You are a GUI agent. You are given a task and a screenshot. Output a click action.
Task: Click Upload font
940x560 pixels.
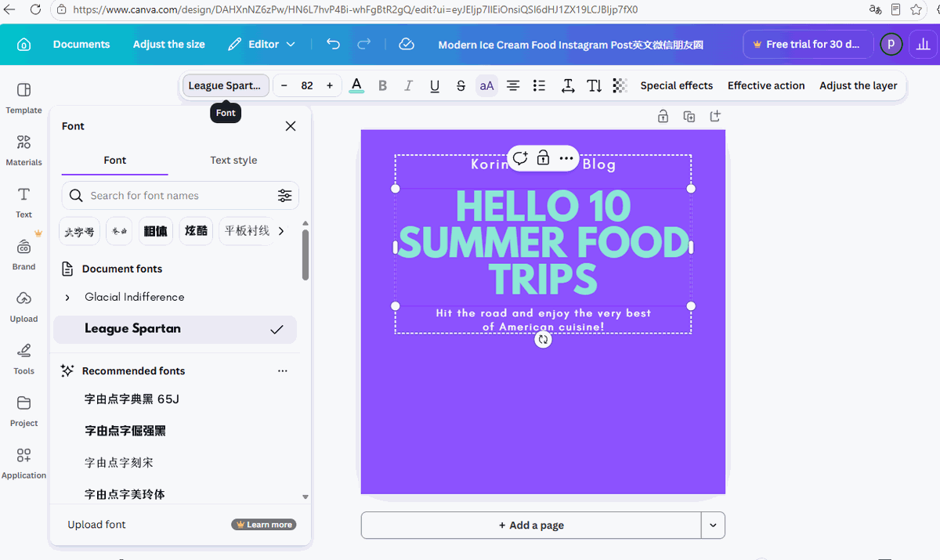pos(96,525)
